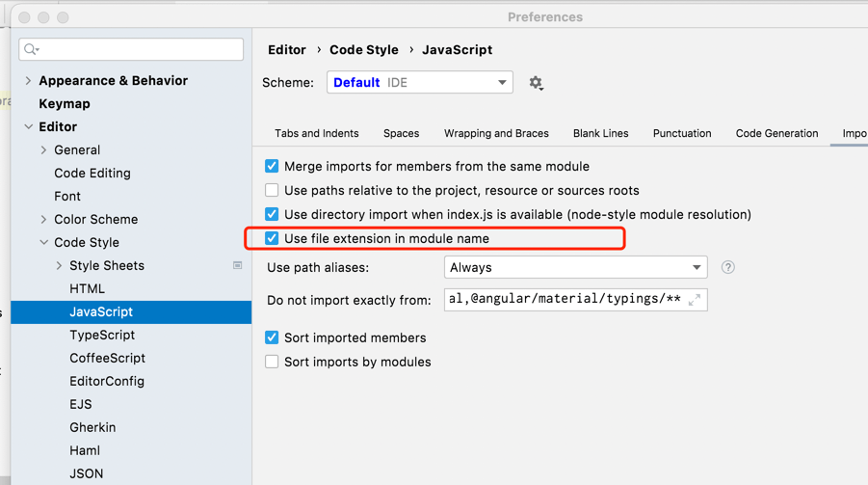Expand the General node
Image resolution: width=868 pixels, height=485 pixels.
click(x=43, y=150)
